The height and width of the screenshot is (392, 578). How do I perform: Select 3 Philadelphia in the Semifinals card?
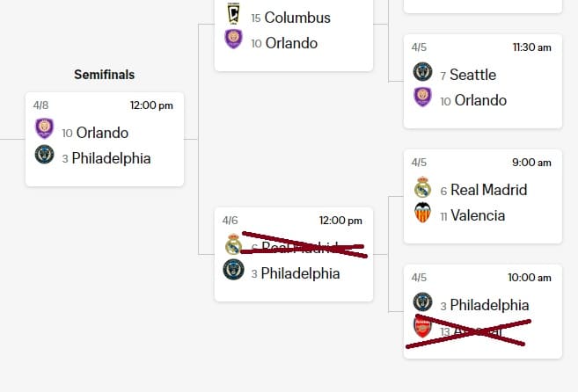coord(106,158)
